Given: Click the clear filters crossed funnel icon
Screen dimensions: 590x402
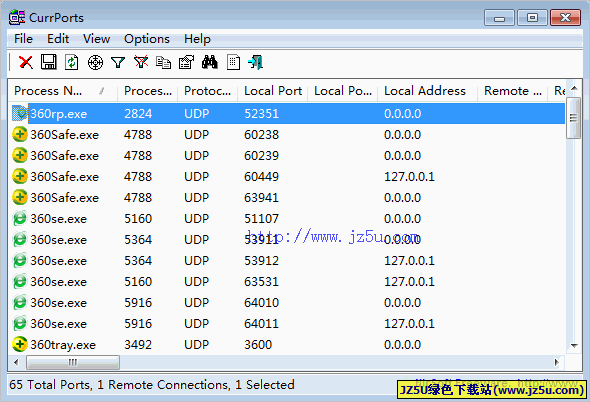Looking at the screenshot, I should (x=141, y=62).
